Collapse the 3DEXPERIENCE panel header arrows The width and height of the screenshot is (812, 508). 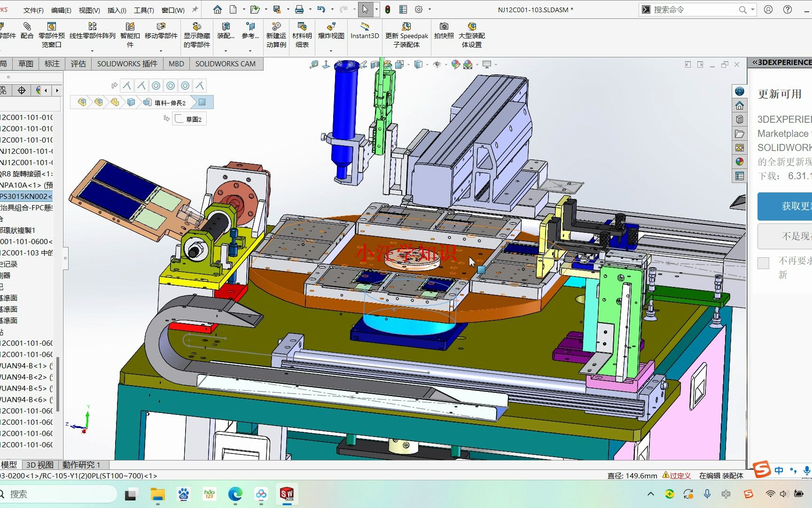(x=755, y=62)
